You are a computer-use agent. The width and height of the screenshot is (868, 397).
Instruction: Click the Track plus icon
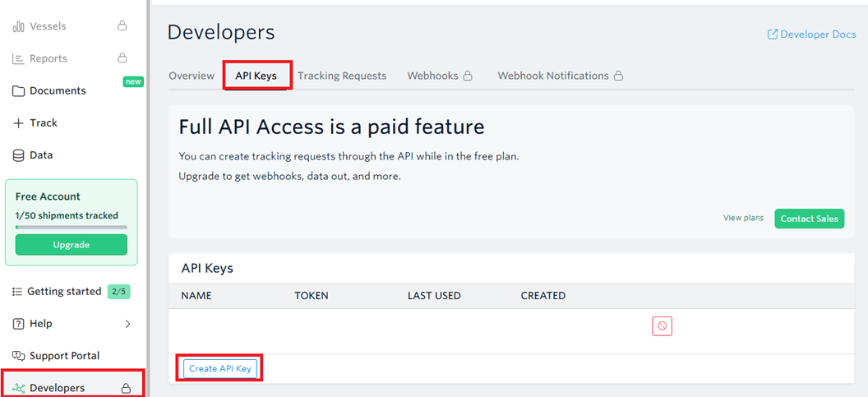18,123
